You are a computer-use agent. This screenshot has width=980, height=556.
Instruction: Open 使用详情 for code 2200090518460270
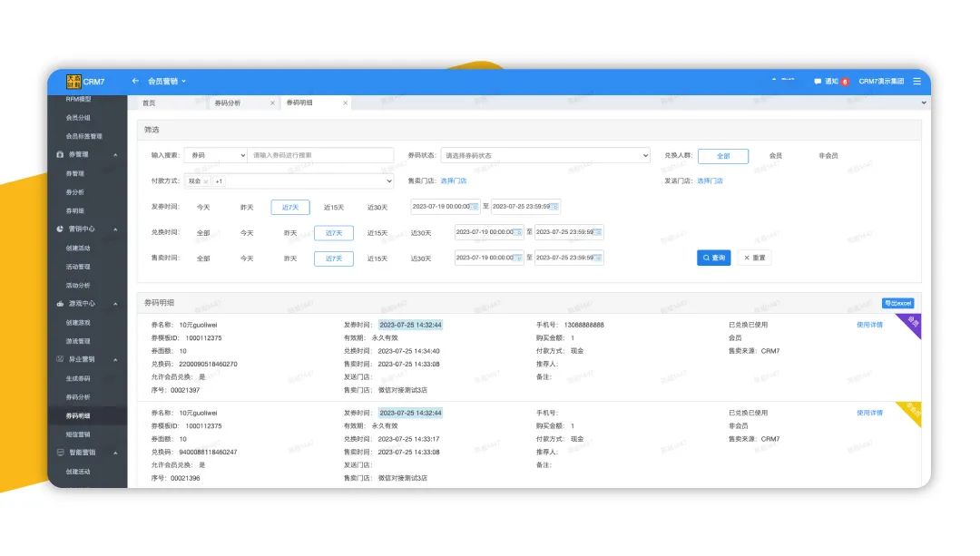tap(869, 325)
